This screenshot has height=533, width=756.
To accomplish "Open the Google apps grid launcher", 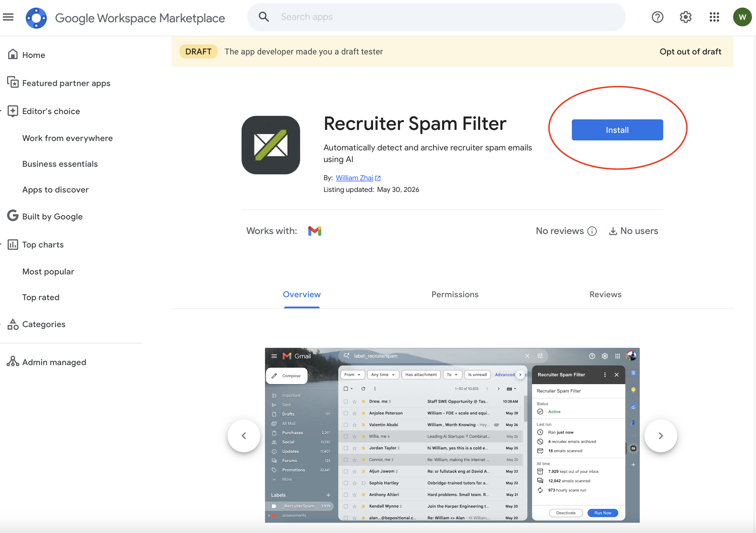I will [x=714, y=17].
